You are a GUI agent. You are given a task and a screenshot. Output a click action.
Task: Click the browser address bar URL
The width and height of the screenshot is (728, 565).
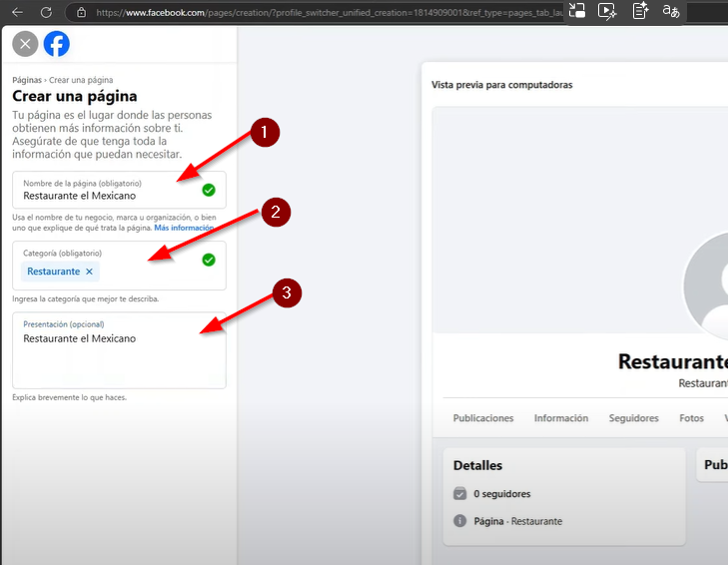tap(330, 13)
